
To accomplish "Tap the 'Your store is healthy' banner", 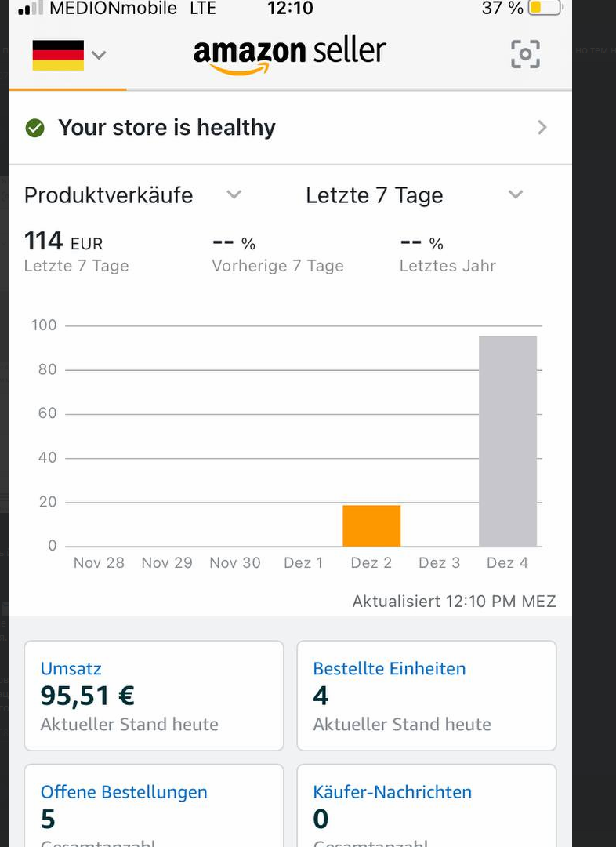I will tap(291, 128).
